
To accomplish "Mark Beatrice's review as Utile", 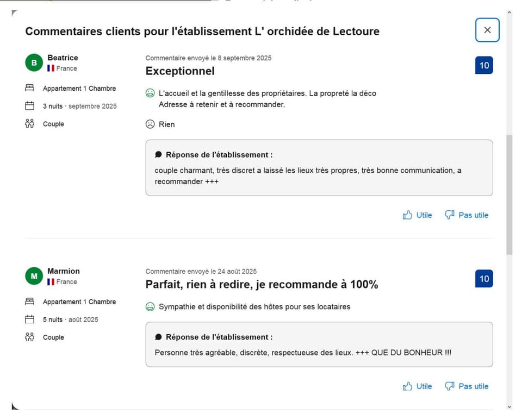I will click(417, 215).
